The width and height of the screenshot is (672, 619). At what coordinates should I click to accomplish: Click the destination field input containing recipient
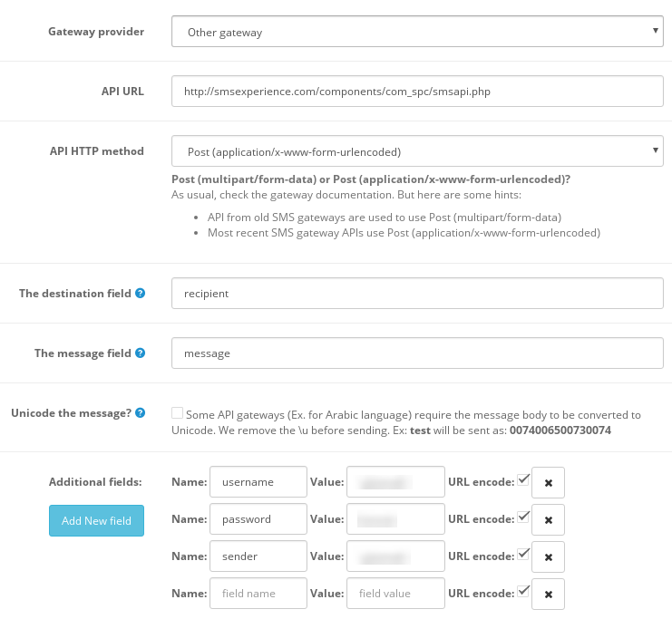[x=417, y=294]
